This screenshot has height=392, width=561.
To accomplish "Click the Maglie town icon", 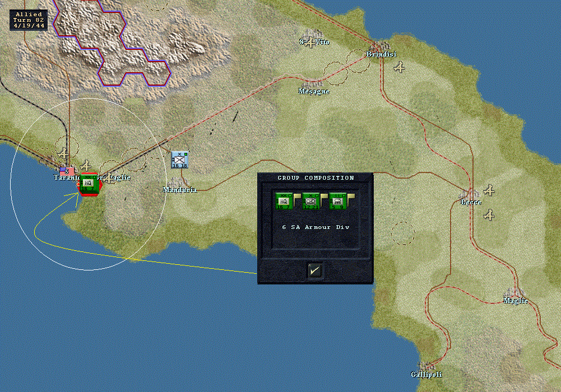I will pos(515,292).
